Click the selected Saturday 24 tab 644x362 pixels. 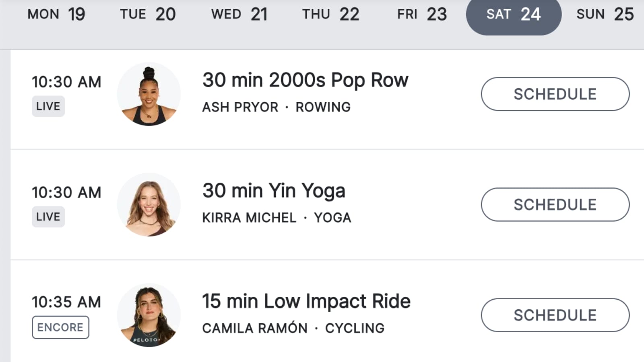click(513, 14)
